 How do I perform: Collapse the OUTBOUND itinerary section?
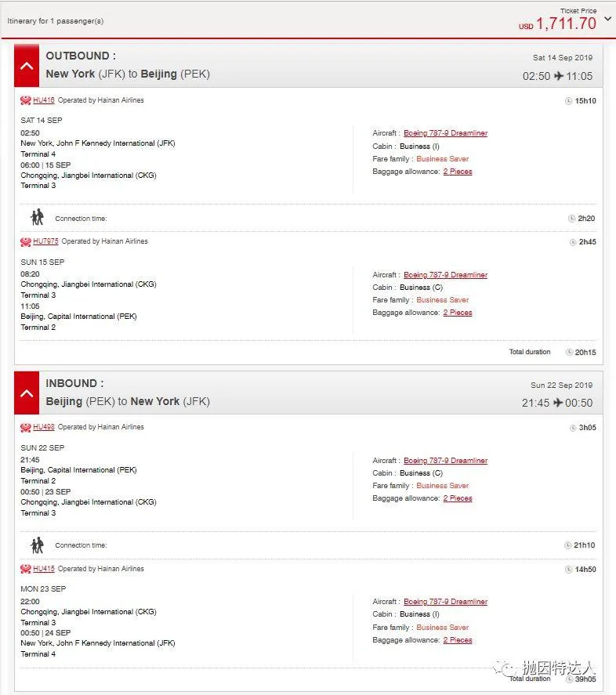27,67
